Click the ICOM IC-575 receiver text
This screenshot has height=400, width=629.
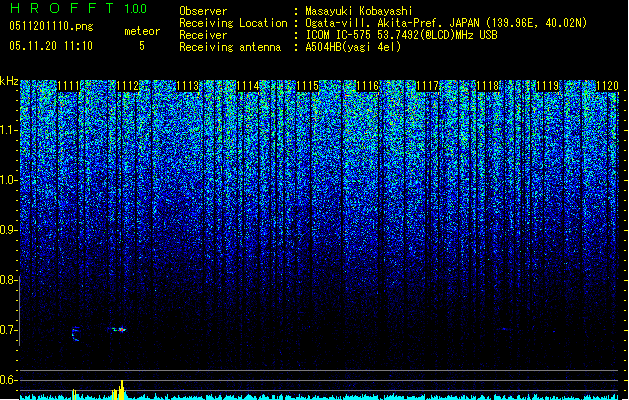[x=401, y=35]
